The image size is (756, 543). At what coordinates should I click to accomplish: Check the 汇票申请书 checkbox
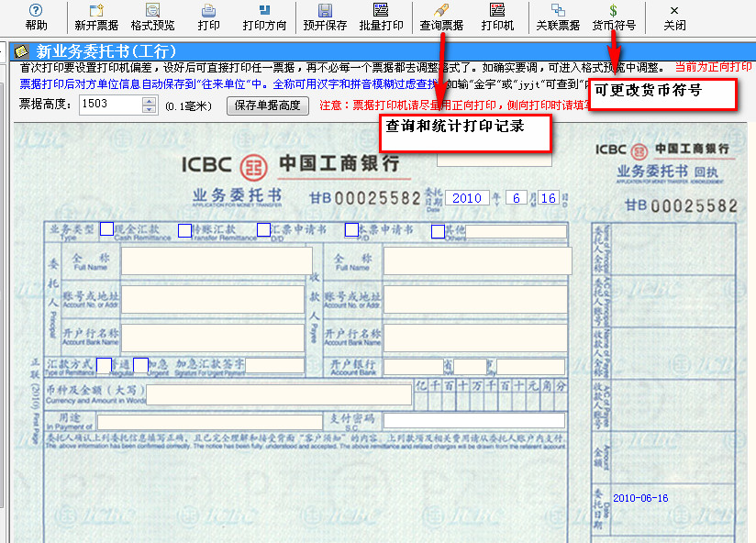tap(263, 229)
